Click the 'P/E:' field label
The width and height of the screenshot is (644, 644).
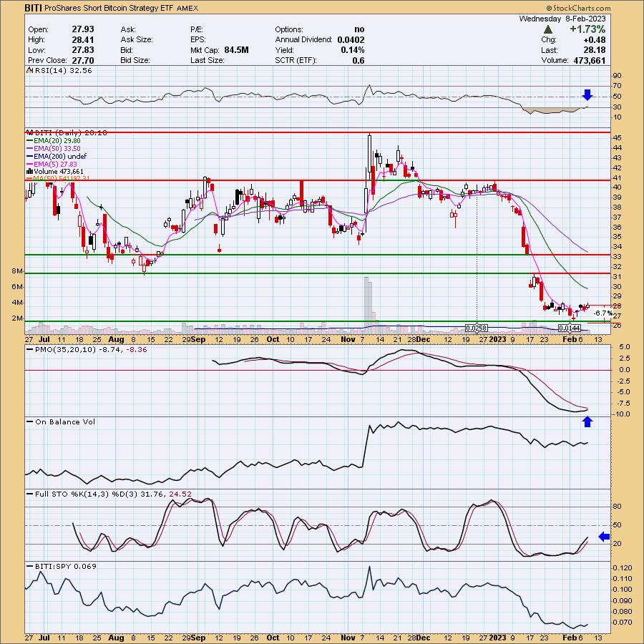(x=197, y=29)
